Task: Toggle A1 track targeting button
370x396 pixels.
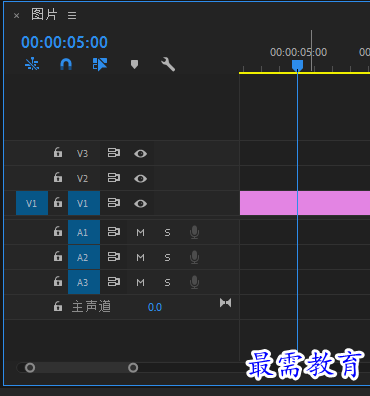Action: (84, 232)
